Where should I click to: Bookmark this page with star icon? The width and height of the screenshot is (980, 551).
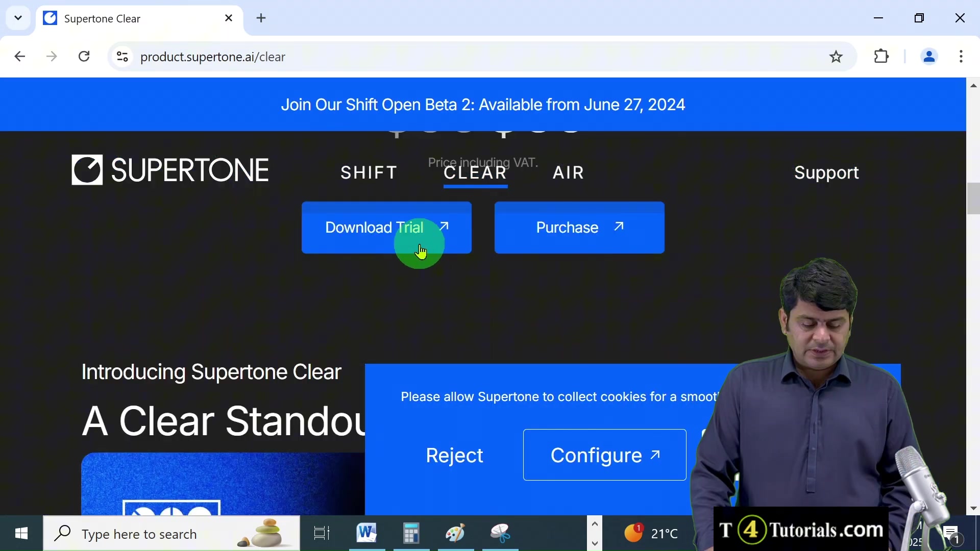tap(836, 57)
